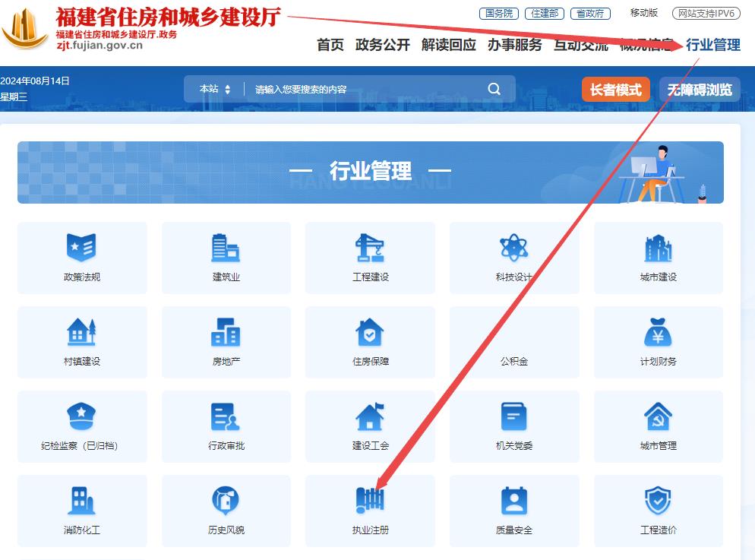The height and width of the screenshot is (560, 755).
Task: Open the 办事服务 navigation menu
Action: pyautogui.click(x=515, y=46)
